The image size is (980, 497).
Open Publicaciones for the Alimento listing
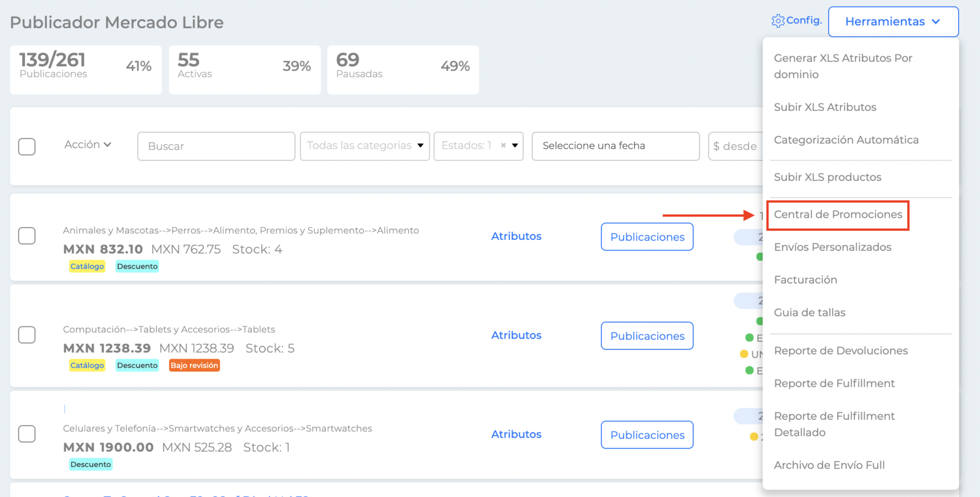tap(647, 237)
